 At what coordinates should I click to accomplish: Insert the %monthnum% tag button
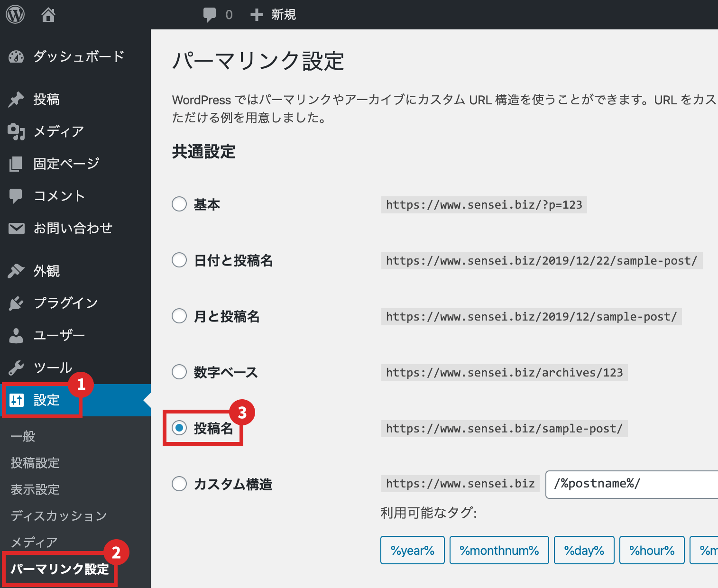499,550
